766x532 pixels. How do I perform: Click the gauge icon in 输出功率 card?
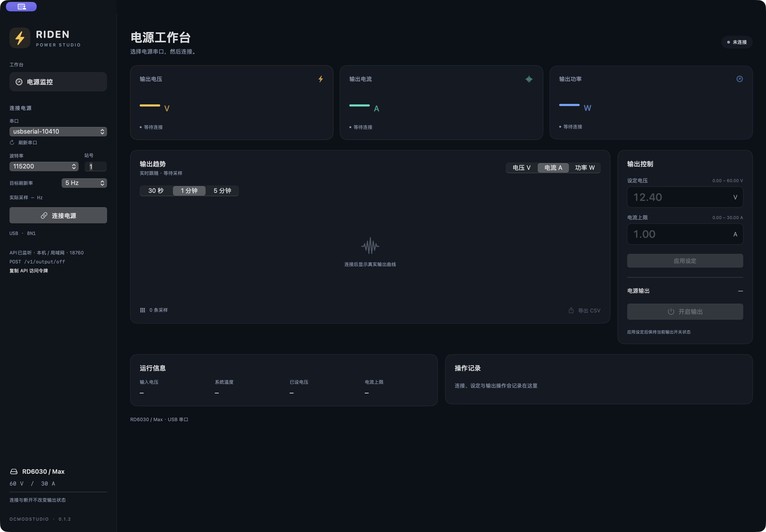coord(739,79)
